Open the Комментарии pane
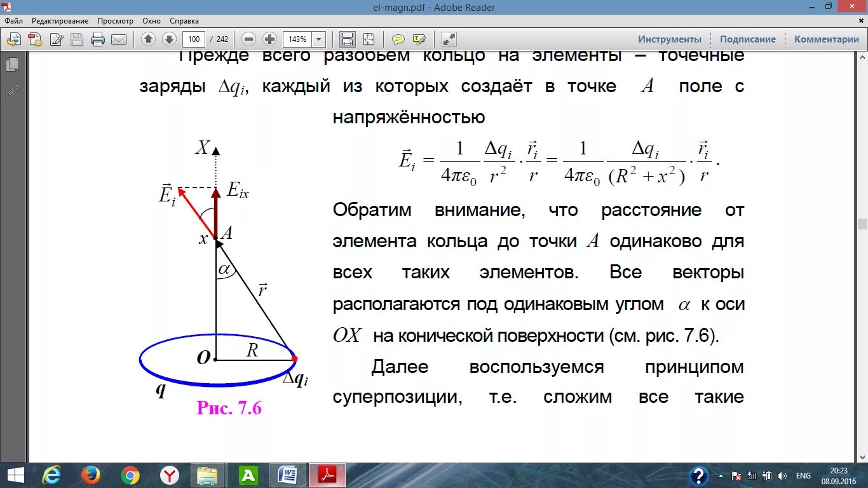Viewport: 868px width, 488px height. click(826, 39)
